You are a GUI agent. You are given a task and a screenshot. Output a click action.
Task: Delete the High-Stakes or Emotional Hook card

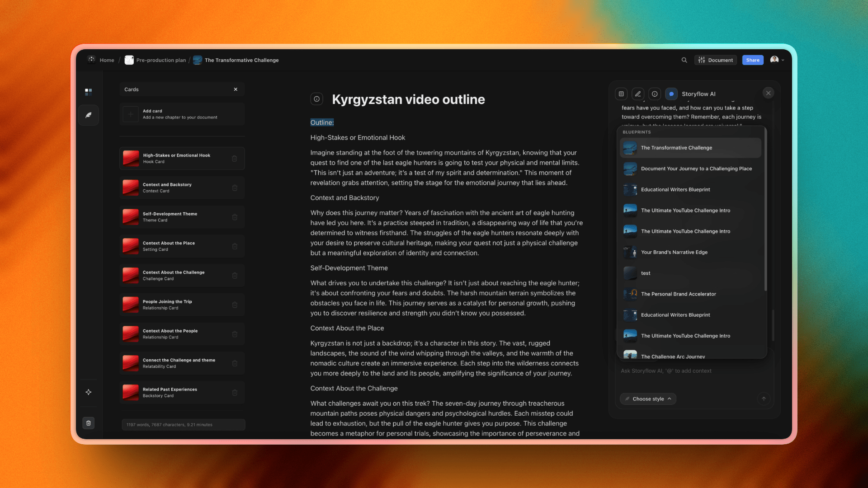(235, 158)
